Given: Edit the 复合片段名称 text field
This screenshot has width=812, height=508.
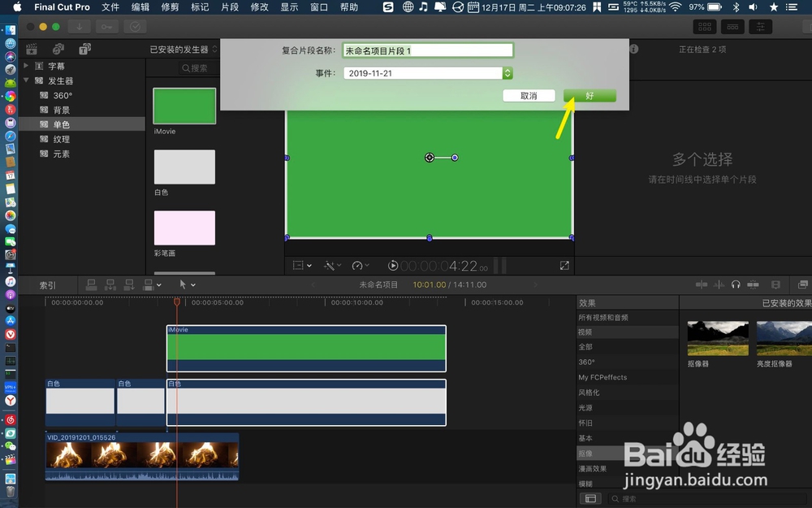Looking at the screenshot, I should coord(428,50).
